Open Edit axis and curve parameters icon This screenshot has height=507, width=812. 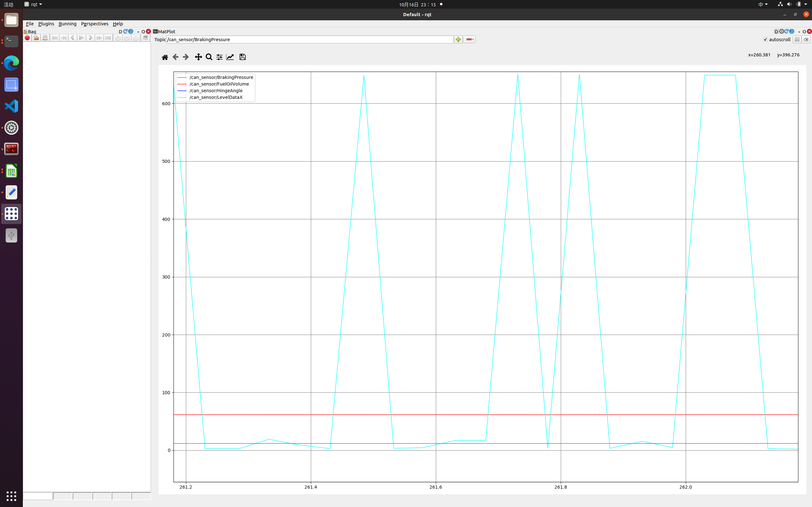[230, 57]
